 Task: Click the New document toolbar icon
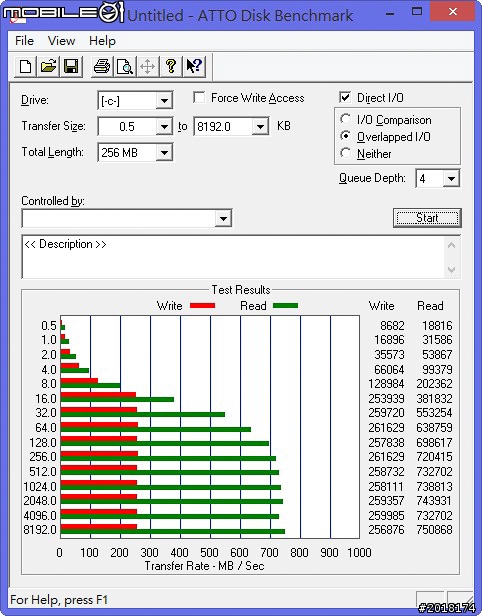click(x=26, y=66)
